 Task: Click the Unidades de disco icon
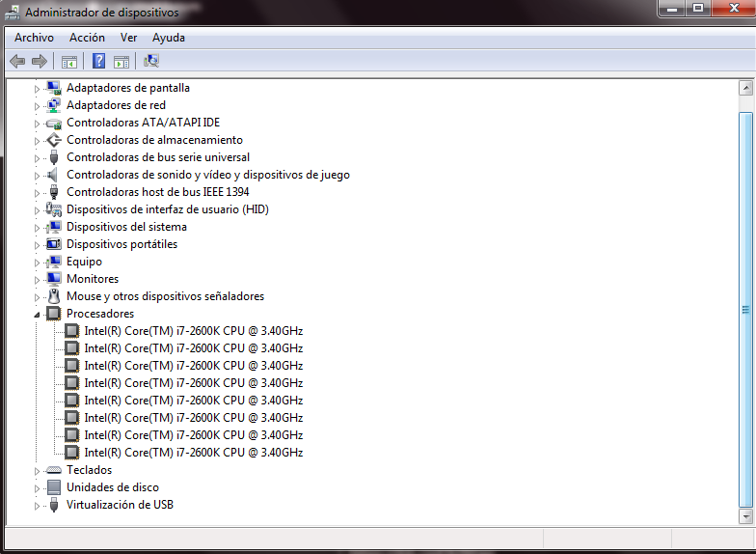coord(54,487)
